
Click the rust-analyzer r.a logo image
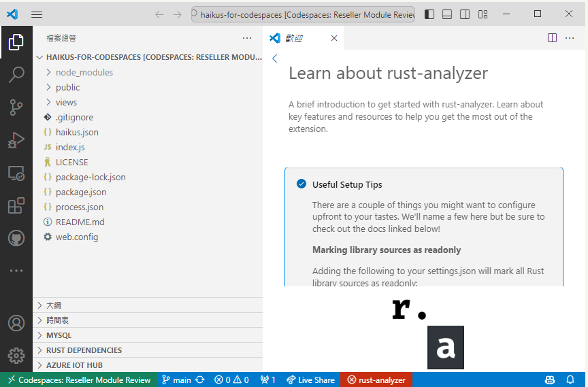tap(428, 333)
